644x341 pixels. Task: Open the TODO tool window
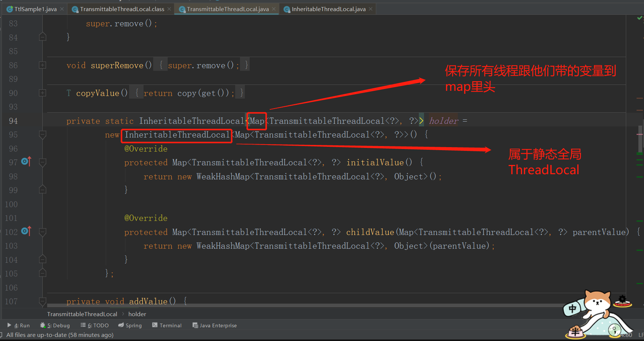pos(95,325)
